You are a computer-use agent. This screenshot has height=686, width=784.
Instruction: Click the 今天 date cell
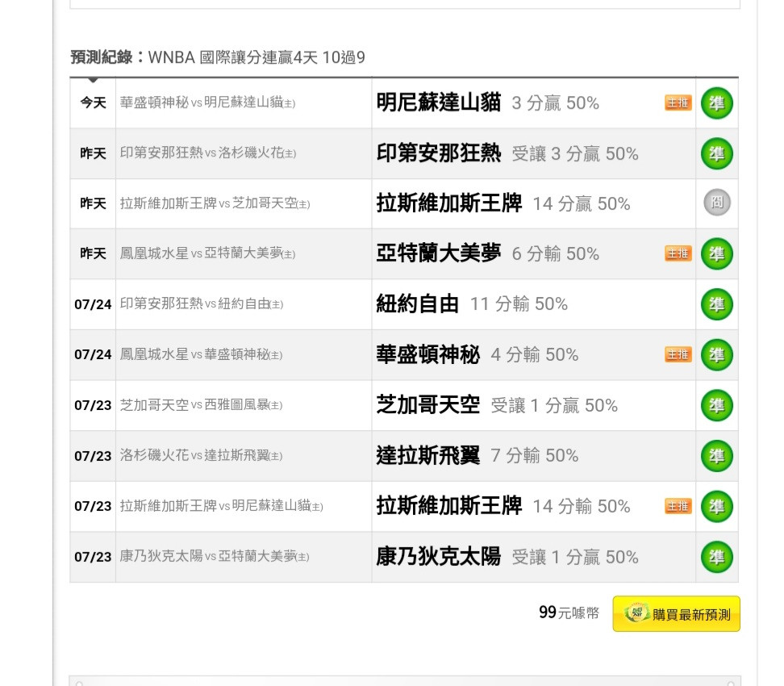93,103
